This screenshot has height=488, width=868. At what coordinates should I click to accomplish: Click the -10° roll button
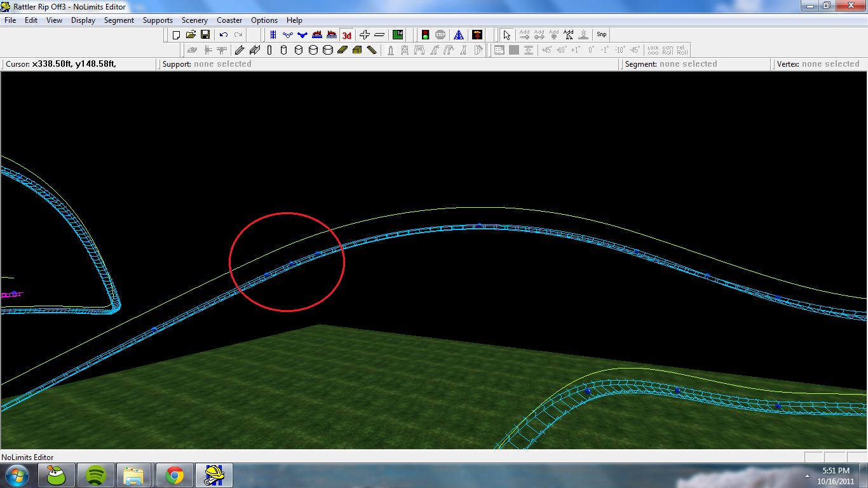click(620, 50)
